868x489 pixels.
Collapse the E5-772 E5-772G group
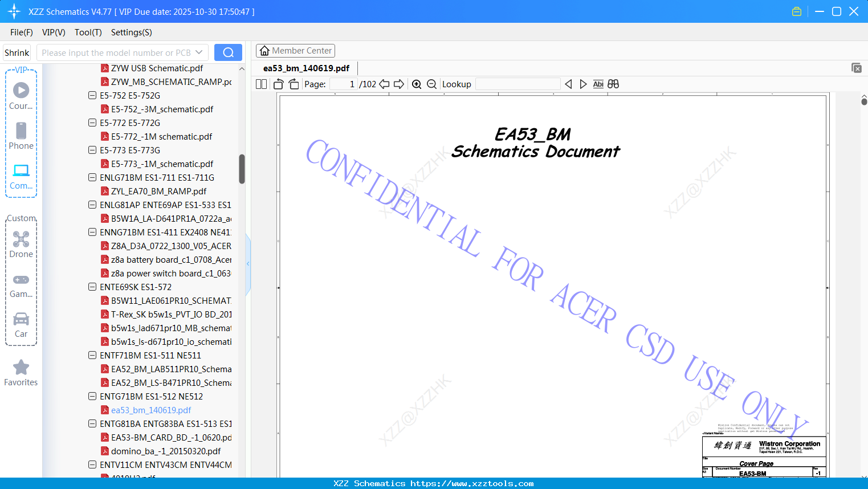tap(92, 123)
